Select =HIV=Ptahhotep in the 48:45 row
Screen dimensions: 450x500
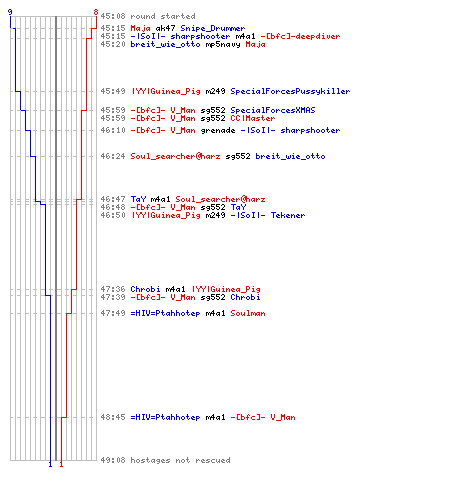coord(165,417)
